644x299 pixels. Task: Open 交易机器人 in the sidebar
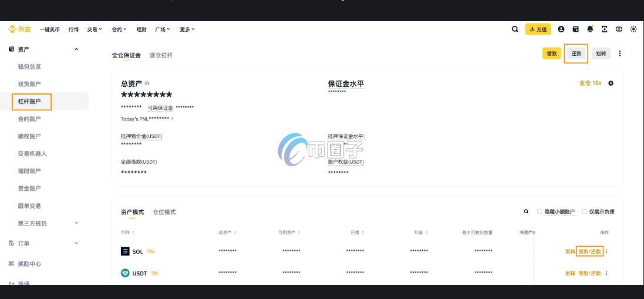click(x=32, y=153)
